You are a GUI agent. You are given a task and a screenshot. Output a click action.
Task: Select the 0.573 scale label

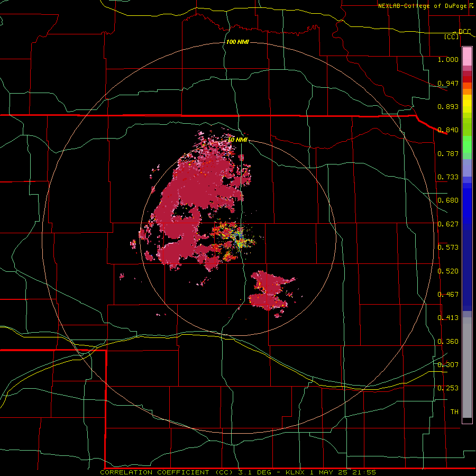pos(448,248)
